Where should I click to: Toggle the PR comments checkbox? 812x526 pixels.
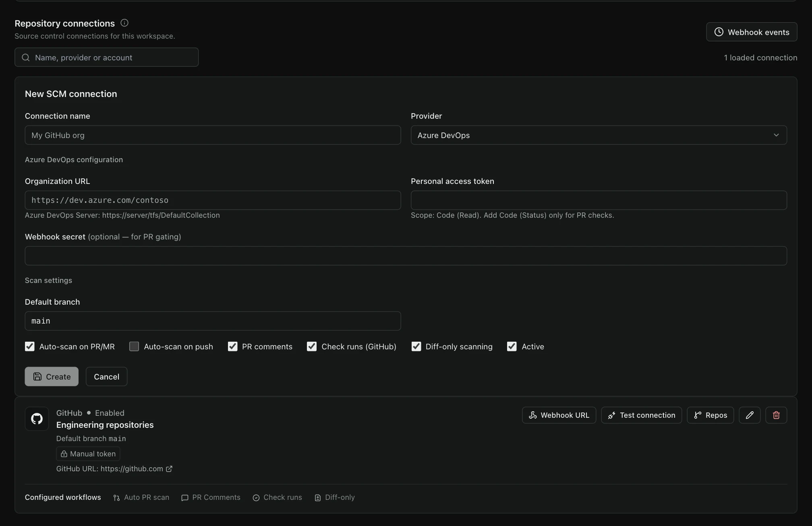click(232, 347)
